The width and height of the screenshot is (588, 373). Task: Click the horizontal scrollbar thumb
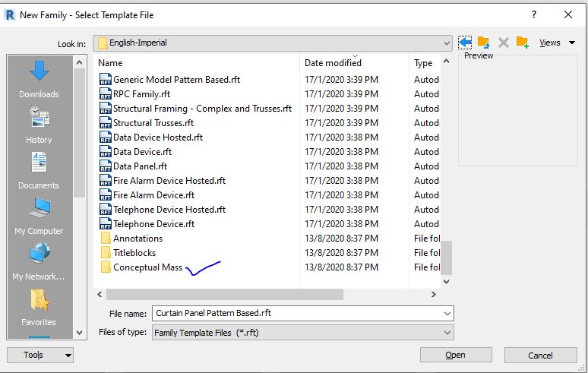pos(225,294)
